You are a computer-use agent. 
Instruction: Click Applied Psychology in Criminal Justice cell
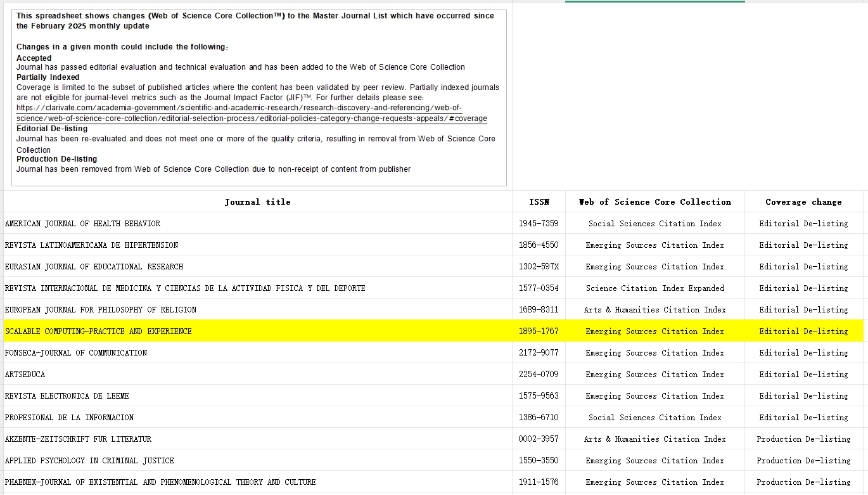pyautogui.click(x=258, y=460)
